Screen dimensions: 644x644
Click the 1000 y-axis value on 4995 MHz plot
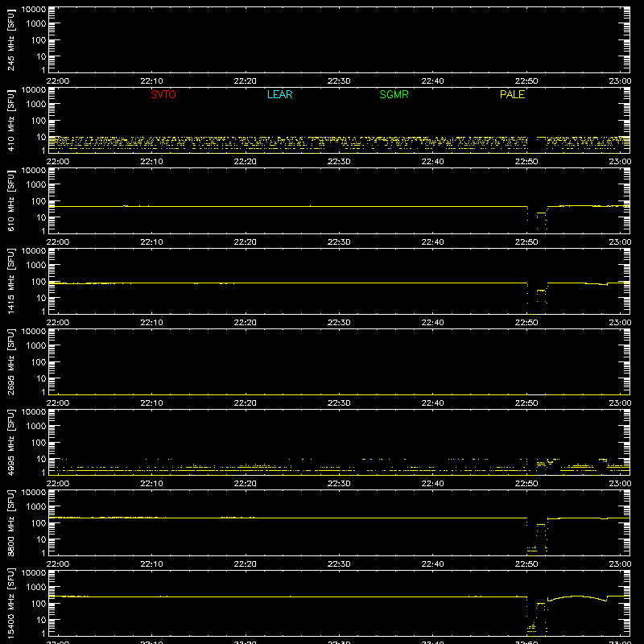[x=36, y=427]
